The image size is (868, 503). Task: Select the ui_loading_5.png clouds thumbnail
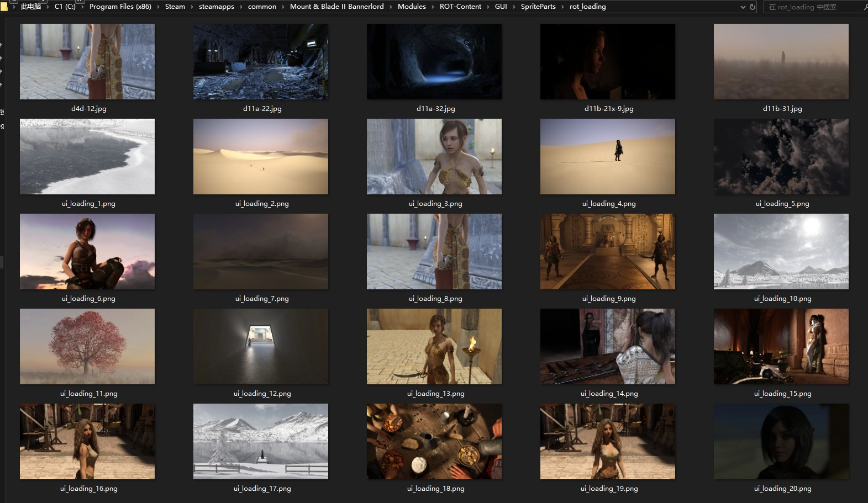pyautogui.click(x=781, y=156)
